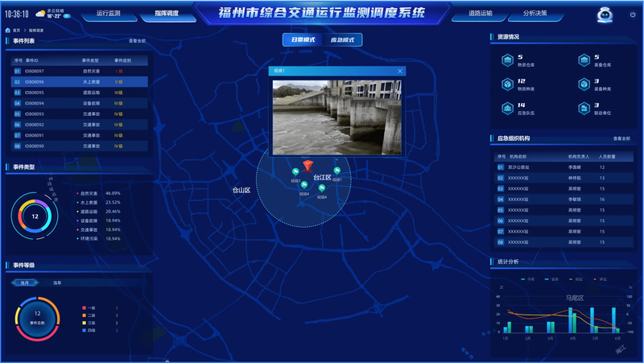Toggle the 同比 chart legend series

click(x=576, y=279)
